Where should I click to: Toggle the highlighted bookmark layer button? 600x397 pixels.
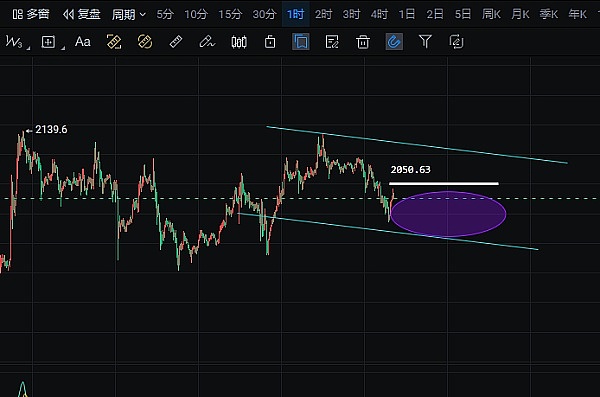tap(301, 42)
